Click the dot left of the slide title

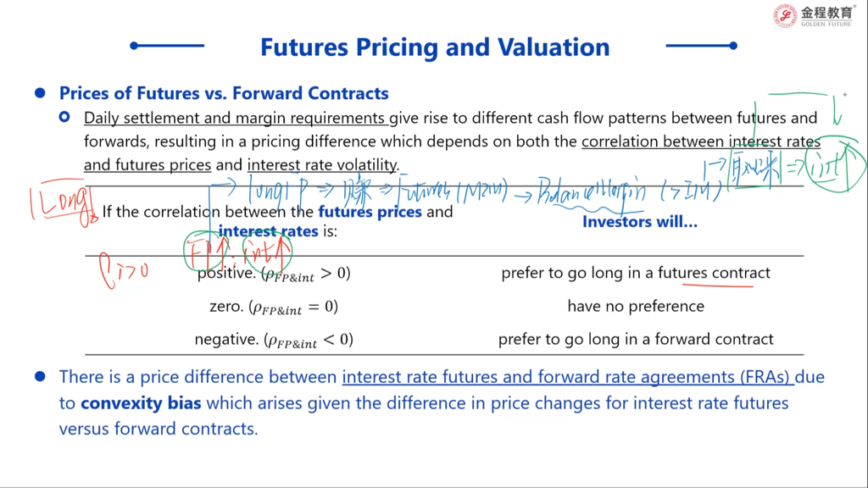click(x=134, y=46)
